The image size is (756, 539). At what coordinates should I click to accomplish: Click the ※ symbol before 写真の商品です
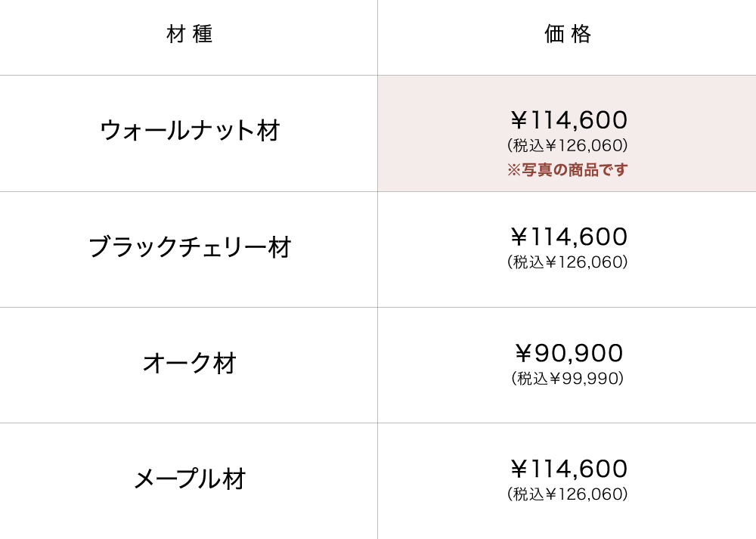513,170
